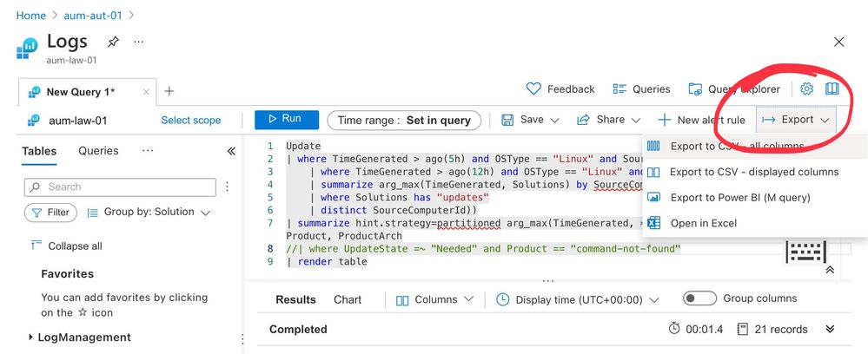Click Select scope link

coord(191,120)
